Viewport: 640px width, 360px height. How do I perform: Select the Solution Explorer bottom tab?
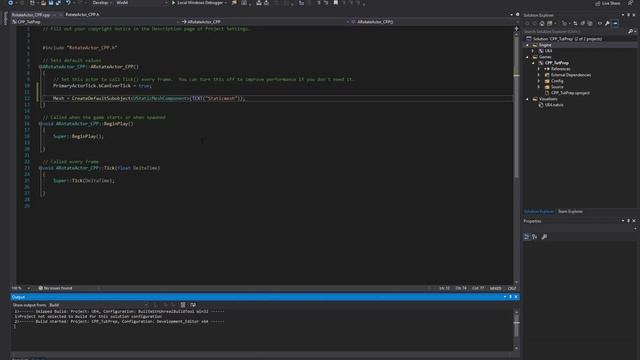point(539,211)
